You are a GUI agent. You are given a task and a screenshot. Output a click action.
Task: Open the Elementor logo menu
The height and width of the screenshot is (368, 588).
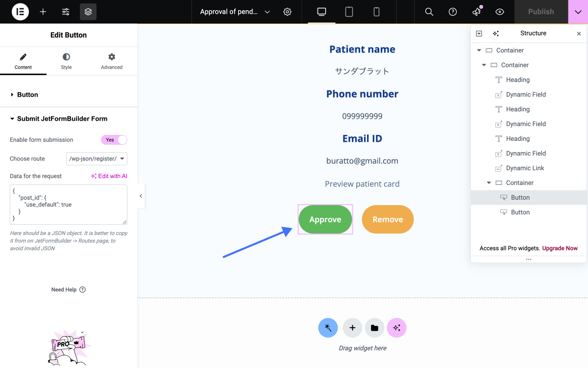[x=20, y=11]
